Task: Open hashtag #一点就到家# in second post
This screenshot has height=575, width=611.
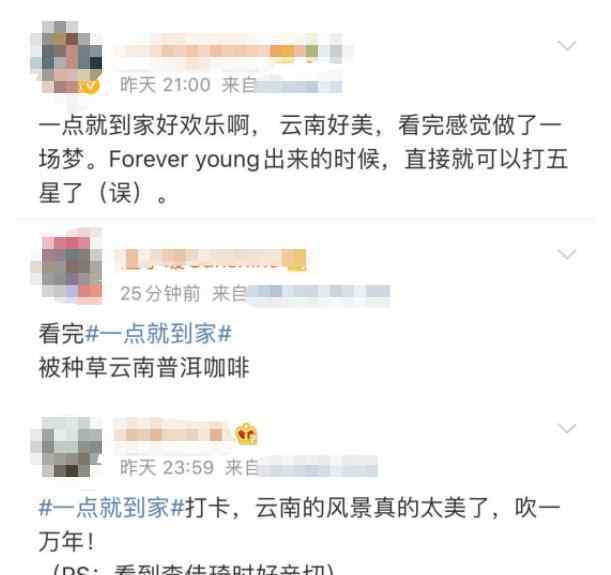Action: (158, 334)
